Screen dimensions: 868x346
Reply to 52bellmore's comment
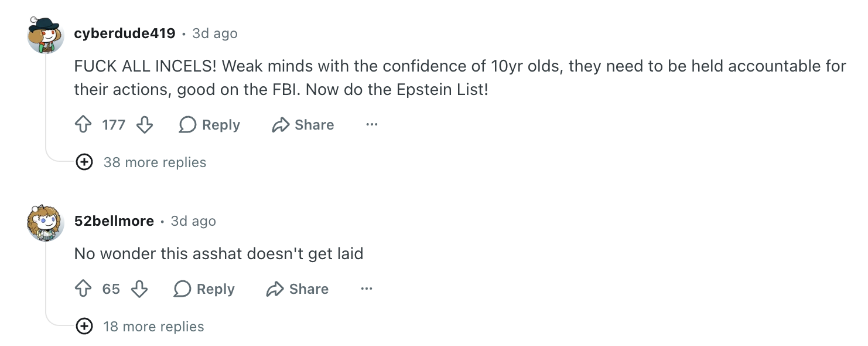coord(204,289)
